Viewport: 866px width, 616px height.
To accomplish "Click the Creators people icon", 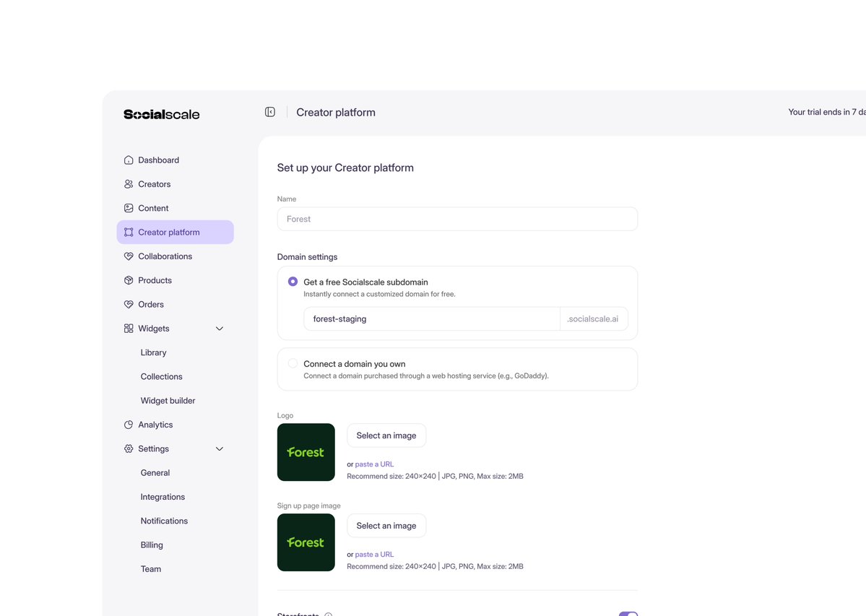I will point(129,184).
